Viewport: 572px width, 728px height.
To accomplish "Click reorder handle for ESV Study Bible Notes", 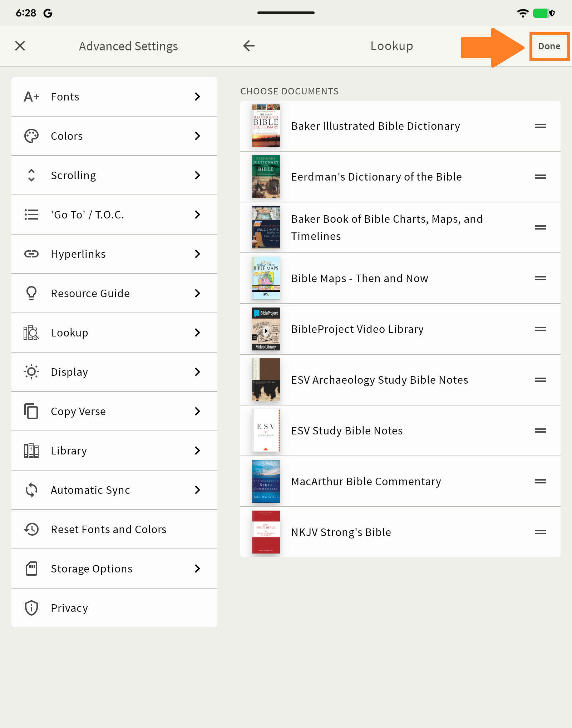I will point(541,431).
